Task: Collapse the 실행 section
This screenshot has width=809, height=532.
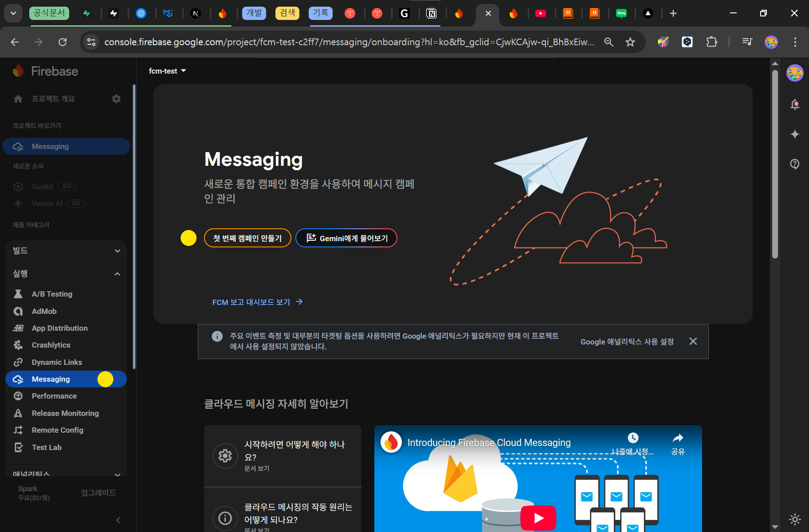Action: click(66, 274)
